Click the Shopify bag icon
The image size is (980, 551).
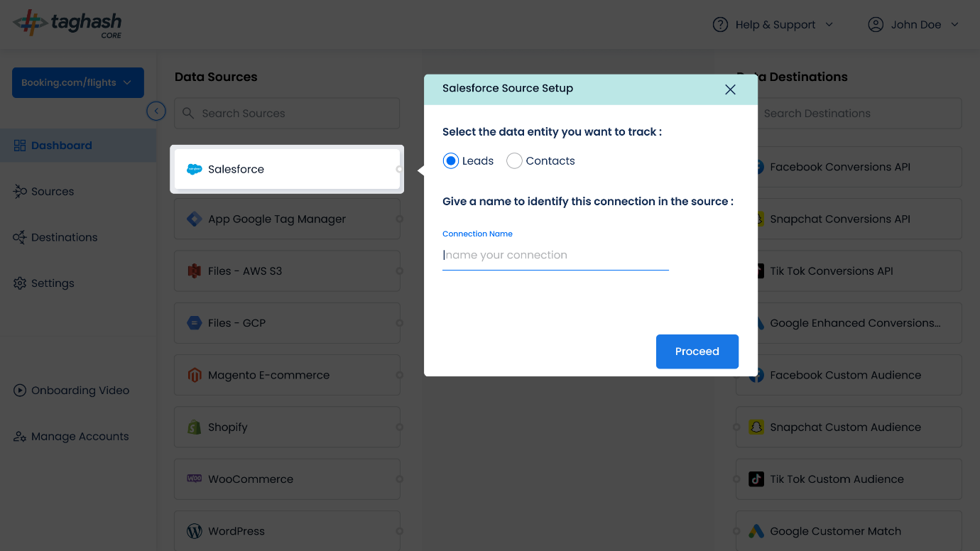(194, 427)
